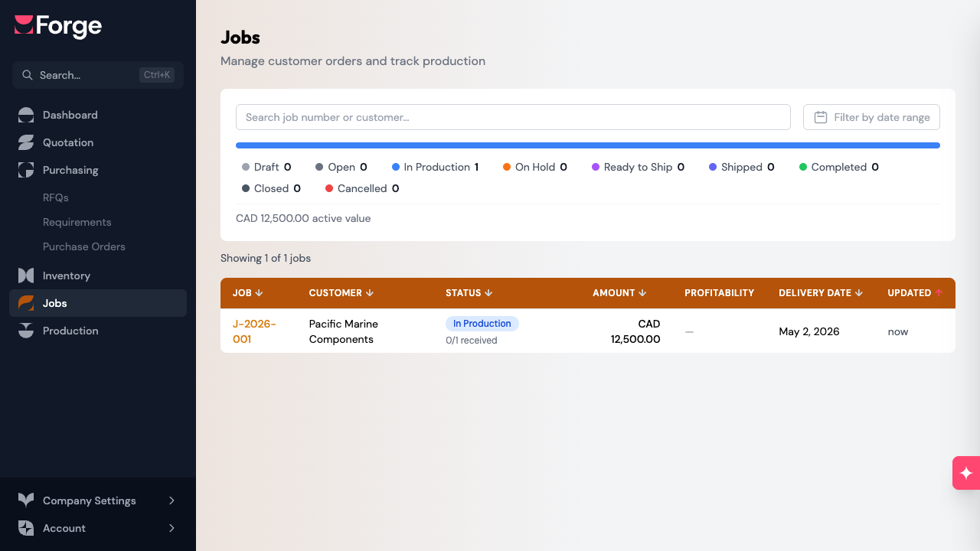Screen dimensions: 980x551
Task: Sort the table by Customer column
Action: tap(341, 293)
